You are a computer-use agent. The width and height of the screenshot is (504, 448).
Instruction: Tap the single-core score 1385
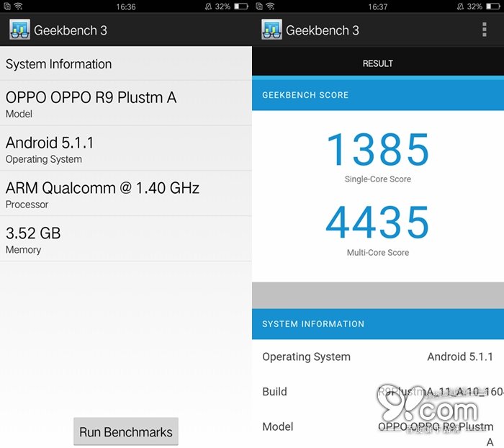pos(378,150)
